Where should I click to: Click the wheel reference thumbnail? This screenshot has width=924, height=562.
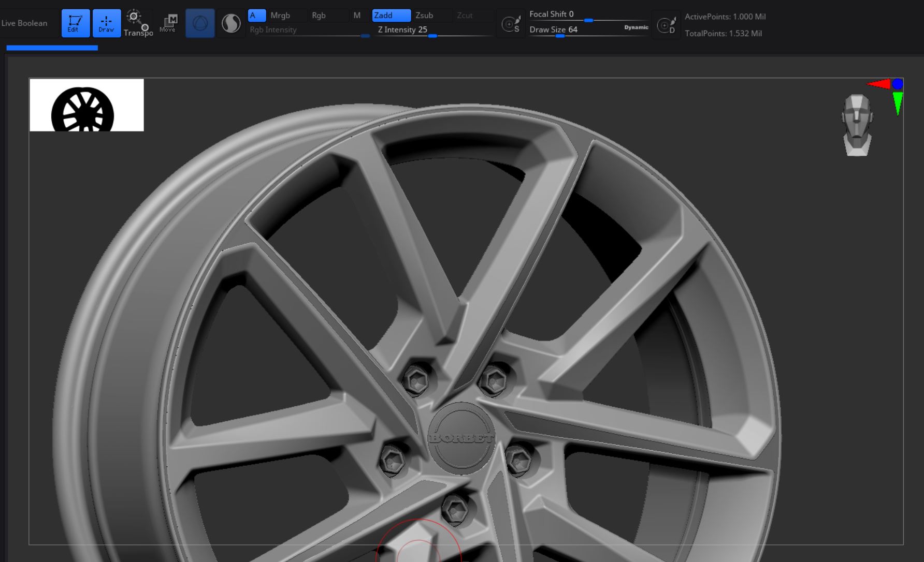86,105
